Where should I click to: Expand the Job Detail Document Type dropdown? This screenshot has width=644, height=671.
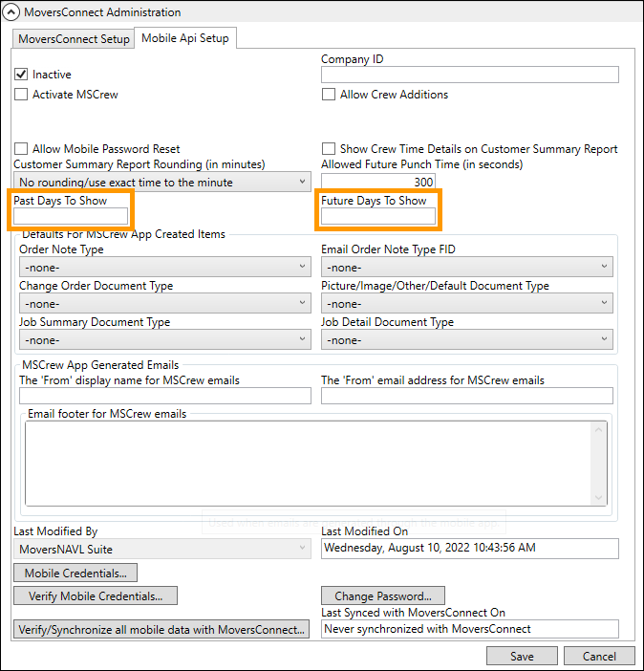tap(466, 340)
